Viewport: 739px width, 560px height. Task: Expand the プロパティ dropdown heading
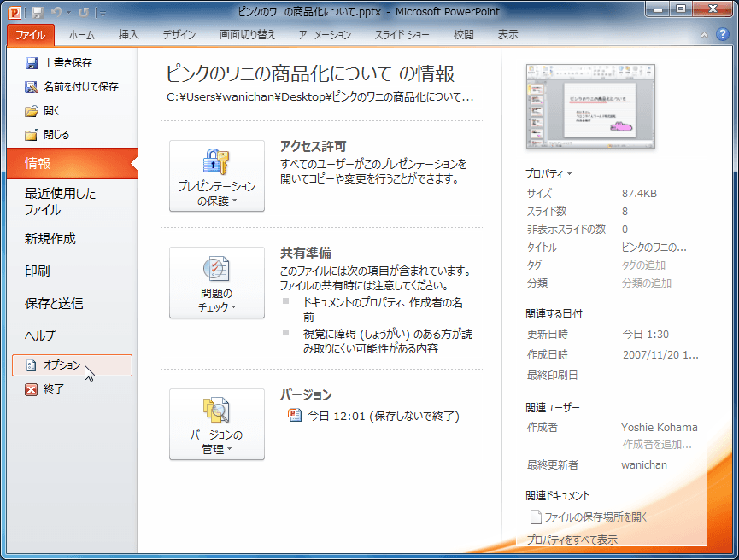(548, 174)
